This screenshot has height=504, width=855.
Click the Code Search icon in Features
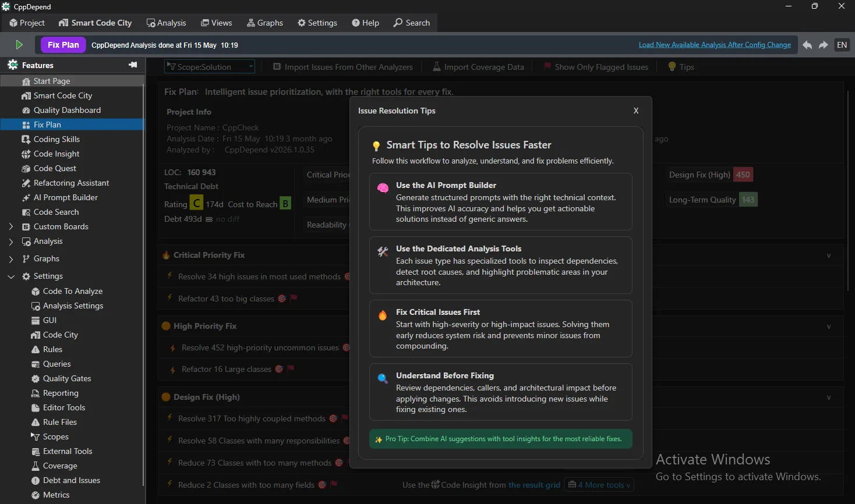point(26,212)
